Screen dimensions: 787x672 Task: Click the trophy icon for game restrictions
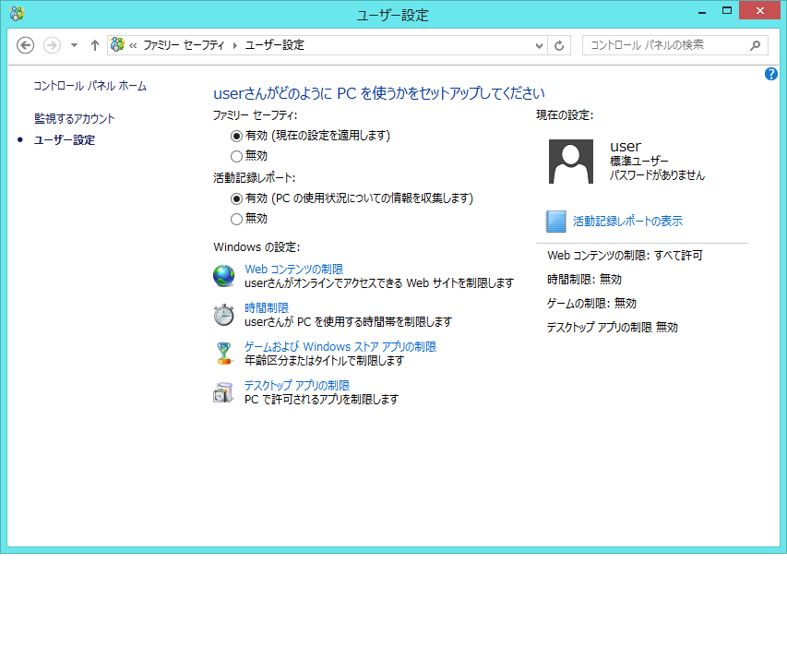coord(224,354)
